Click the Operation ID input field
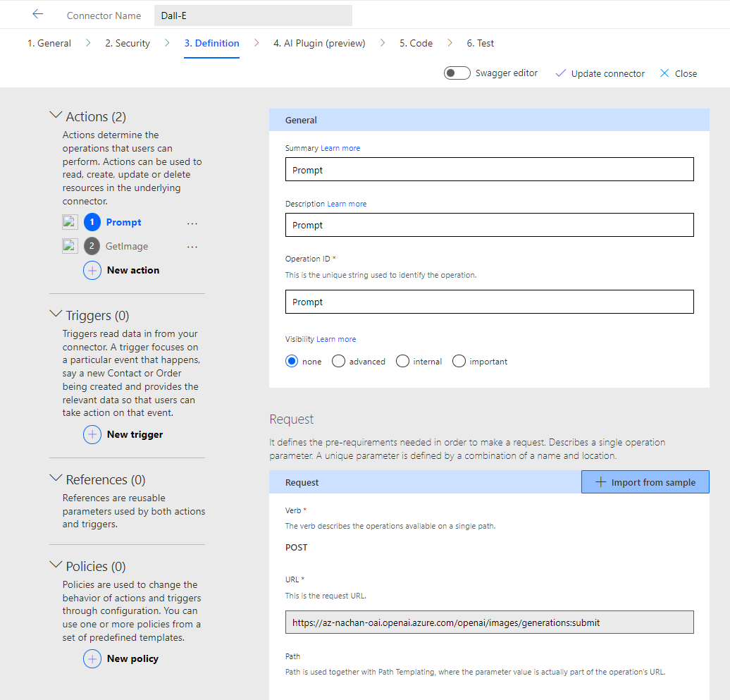This screenshot has height=700, width=730. [x=489, y=302]
